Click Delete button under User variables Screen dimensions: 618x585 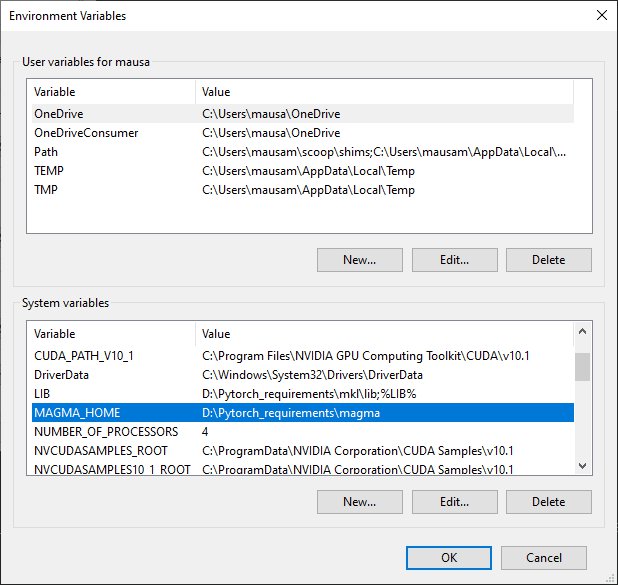(548, 260)
